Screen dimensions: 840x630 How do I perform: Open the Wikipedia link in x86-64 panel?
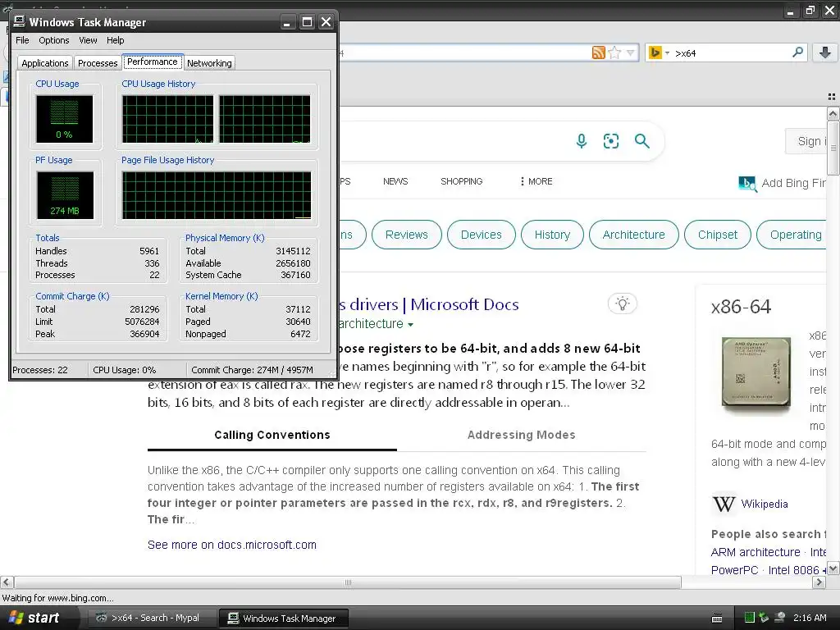tap(765, 504)
